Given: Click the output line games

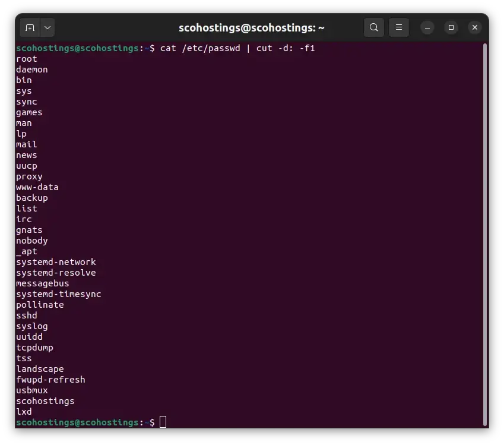Looking at the screenshot, I should pos(29,112).
